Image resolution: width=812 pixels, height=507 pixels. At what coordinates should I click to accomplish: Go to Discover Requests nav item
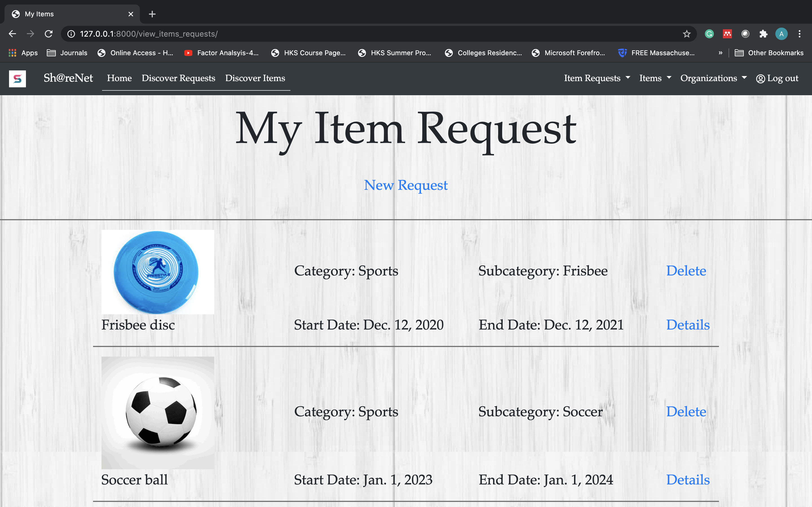(178, 78)
